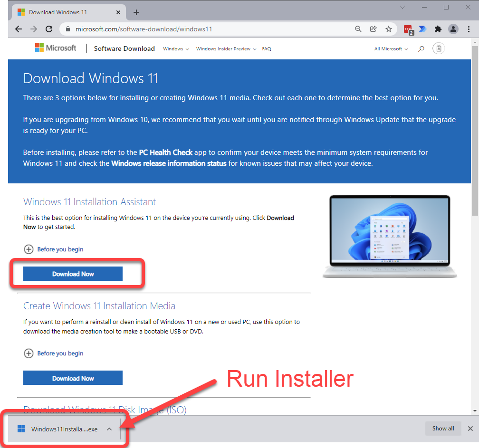Click Download Now for Installation Assistant
Screen dimensions: 479x448
73,274
